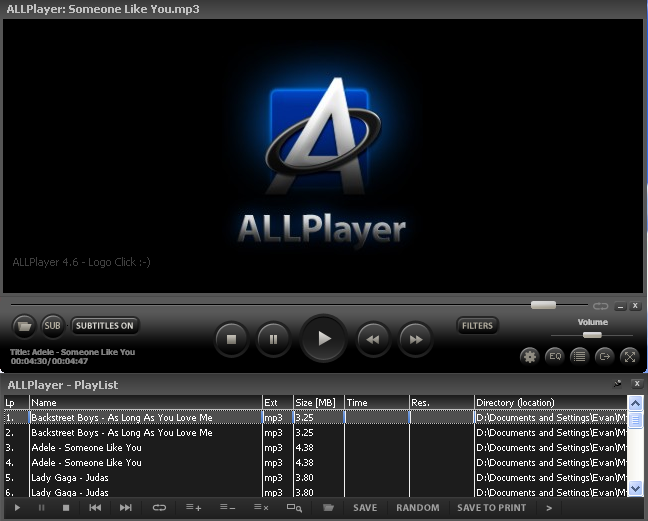Click the exit arrow icon next to playlist icon

(x=605, y=356)
